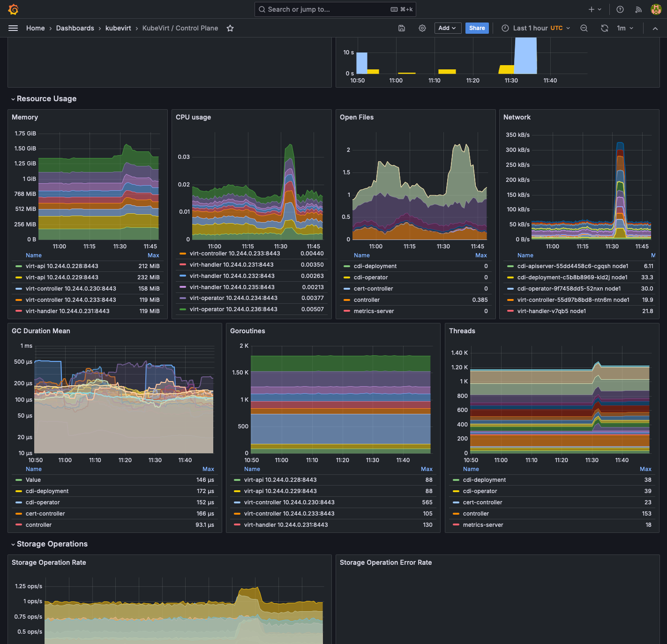Toggle virt-handler 10.244.0.232:8443 in CPU usage legend
Screen dimensions: 667x644
pyautogui.click(x=232, y=276)
